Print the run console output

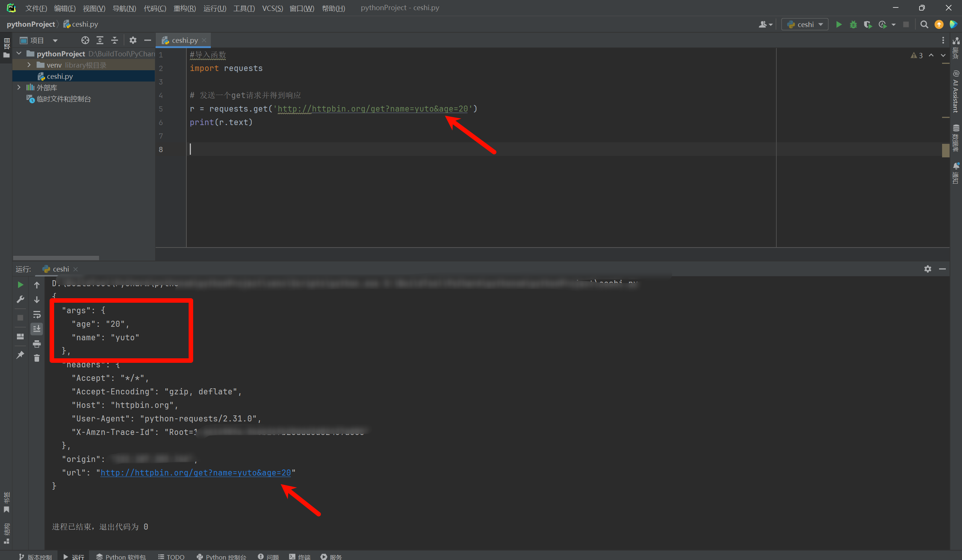[x=37, y=344]
